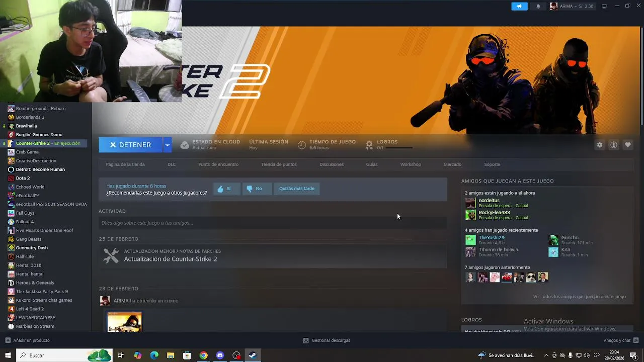Open Gestionar descargas
Image resolution: width=644 pixels, height=362 pixels.
pos(327,340)
